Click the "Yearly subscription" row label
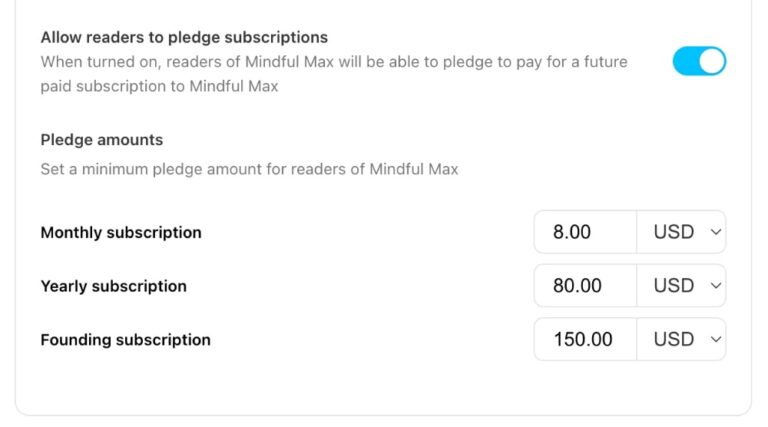 coord(113,286)
